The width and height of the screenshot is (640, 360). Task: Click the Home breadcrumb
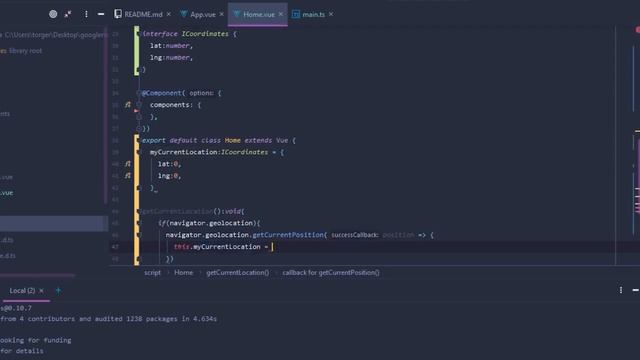184,273
